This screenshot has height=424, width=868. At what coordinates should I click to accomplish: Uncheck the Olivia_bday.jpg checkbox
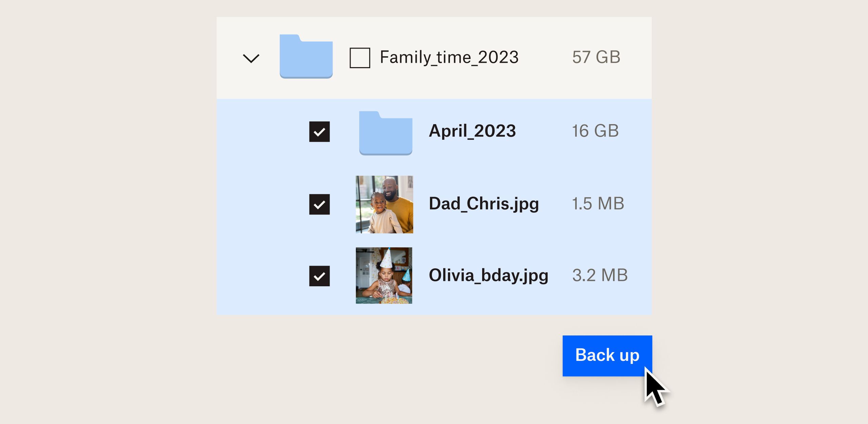coord(319,276)
